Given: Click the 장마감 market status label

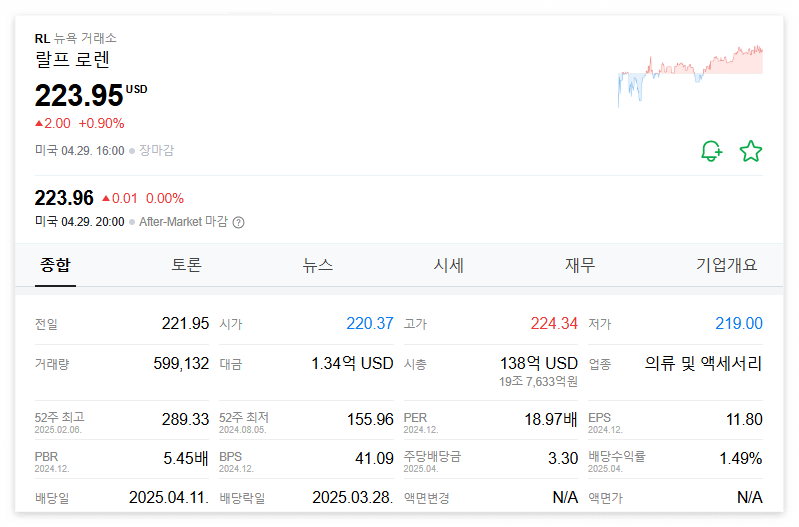Looking at the screenshot, I should pyautogui.click(x=156, y=151).
